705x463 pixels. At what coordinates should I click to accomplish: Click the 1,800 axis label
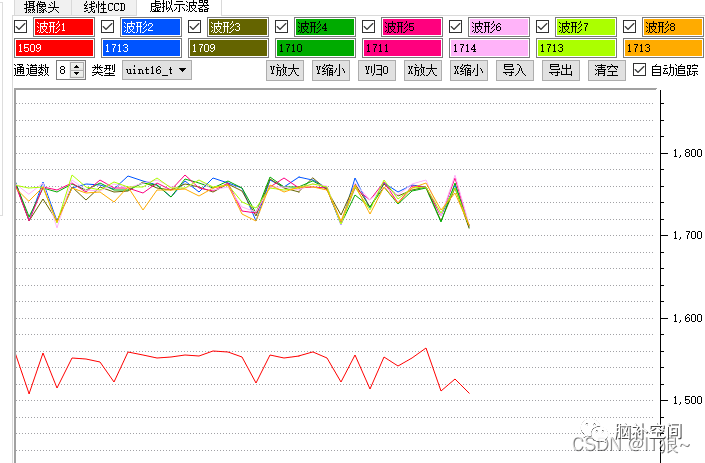(x=687, y=153)
